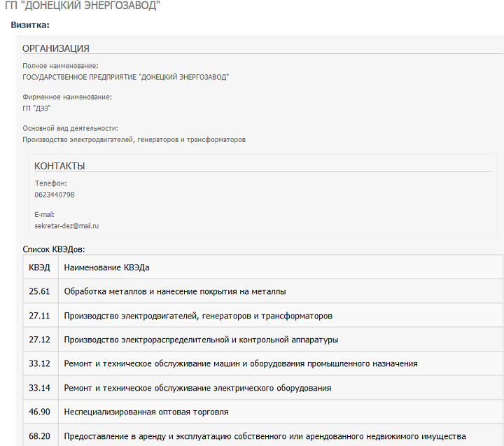Viewport: 504px width, 446px height.
Task: Click the full name ГОСУДАРСТВЕННОЕ ПРЕДПРИЯТИЕ text
Action: (x=126, y=77)
